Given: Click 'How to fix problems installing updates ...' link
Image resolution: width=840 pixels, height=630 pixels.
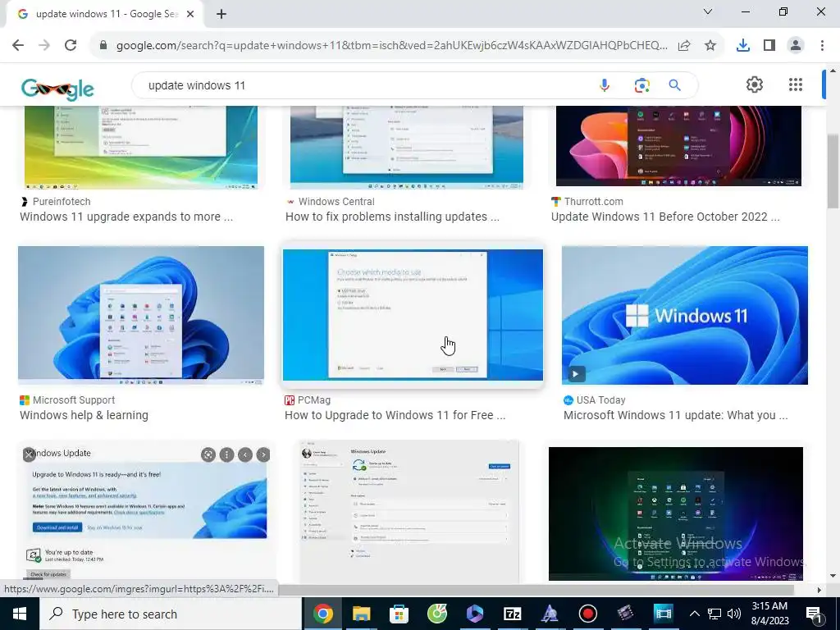Looking at the screenshot, I should [392, 217].
